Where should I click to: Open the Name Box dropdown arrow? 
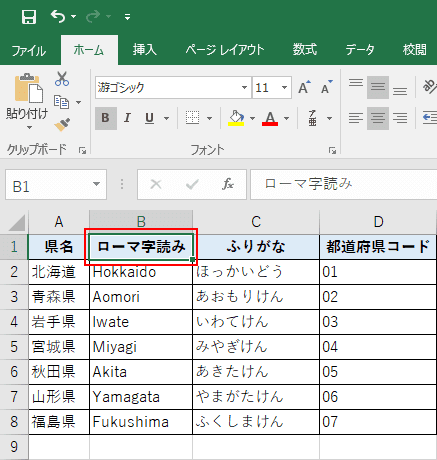click(x=96, y=184)
